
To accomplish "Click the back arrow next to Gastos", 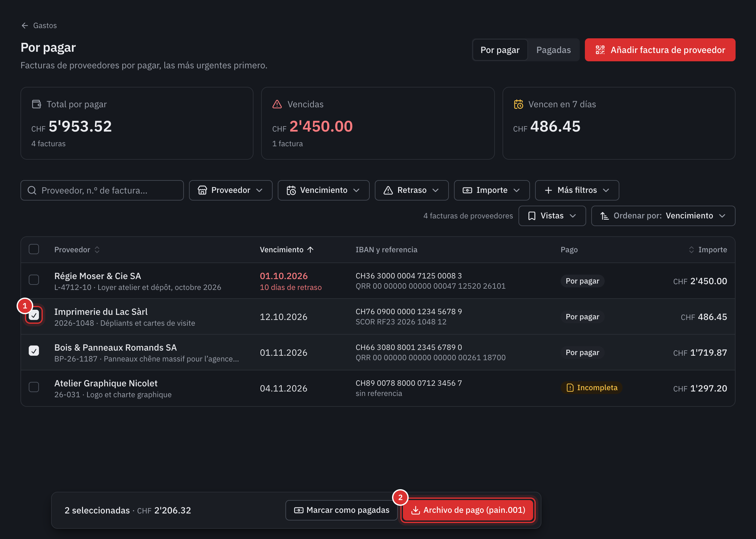I will [25, 26].
